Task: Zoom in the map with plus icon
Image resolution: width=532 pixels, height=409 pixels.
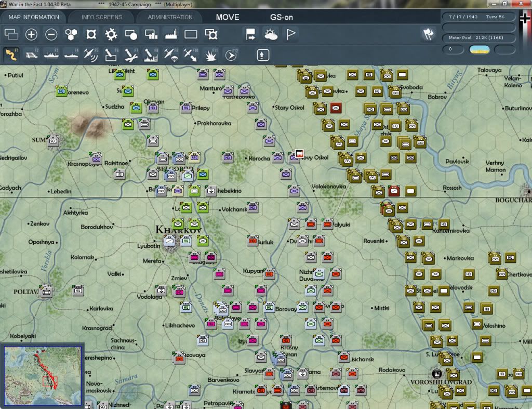Action: click(31, 34)
